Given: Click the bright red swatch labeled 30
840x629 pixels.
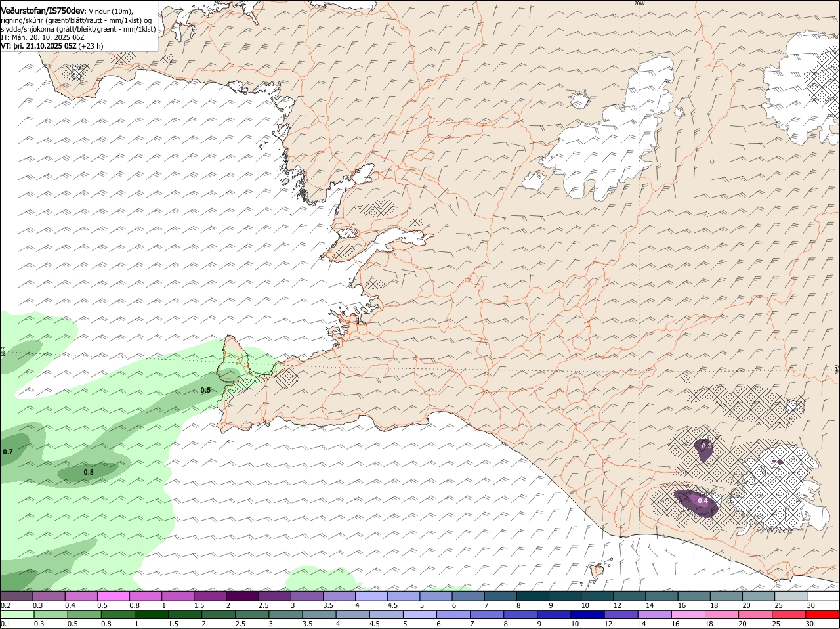Looking at the screenshot, I should [824, 615].
